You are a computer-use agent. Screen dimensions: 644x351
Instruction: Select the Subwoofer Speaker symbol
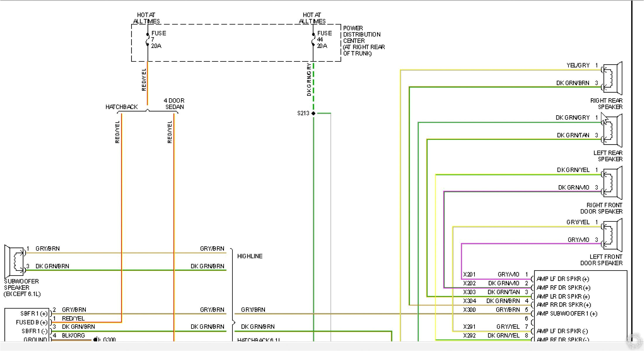point(13,259)
